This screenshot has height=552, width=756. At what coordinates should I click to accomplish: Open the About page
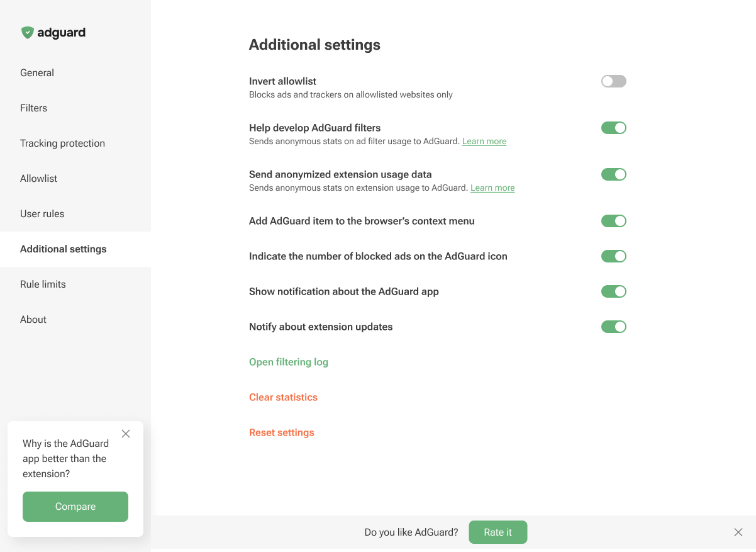[33, 319]
